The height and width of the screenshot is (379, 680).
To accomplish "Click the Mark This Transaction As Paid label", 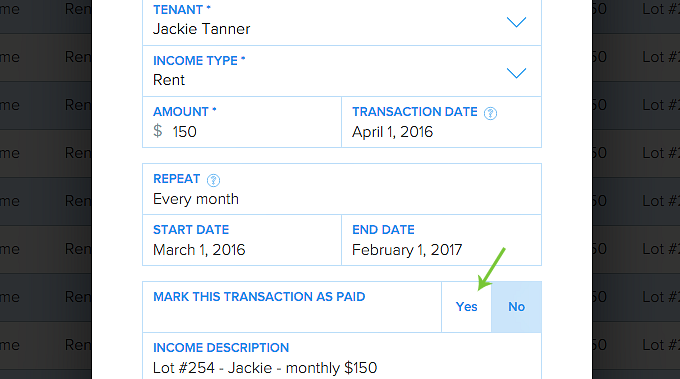I will (259, 297).
